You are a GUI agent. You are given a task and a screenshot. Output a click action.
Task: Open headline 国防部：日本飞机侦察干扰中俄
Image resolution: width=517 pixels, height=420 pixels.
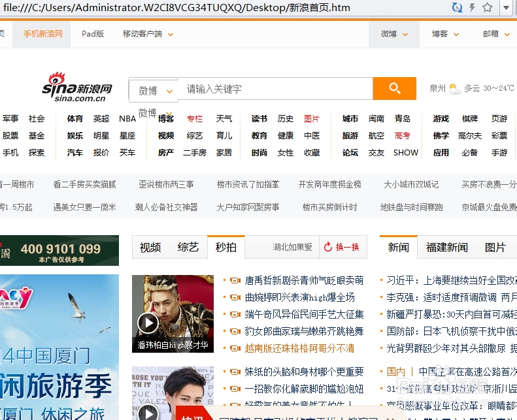(x=452, y=331)
